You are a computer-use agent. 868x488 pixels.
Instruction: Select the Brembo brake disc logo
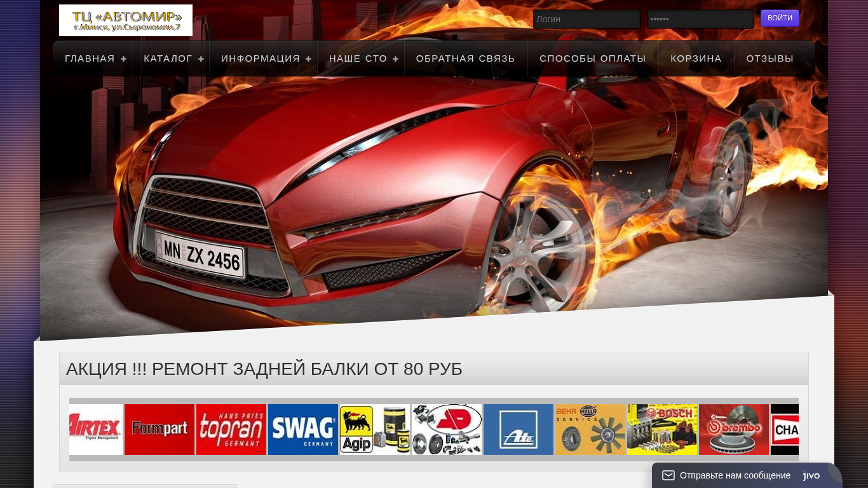[x=734, y=430]
